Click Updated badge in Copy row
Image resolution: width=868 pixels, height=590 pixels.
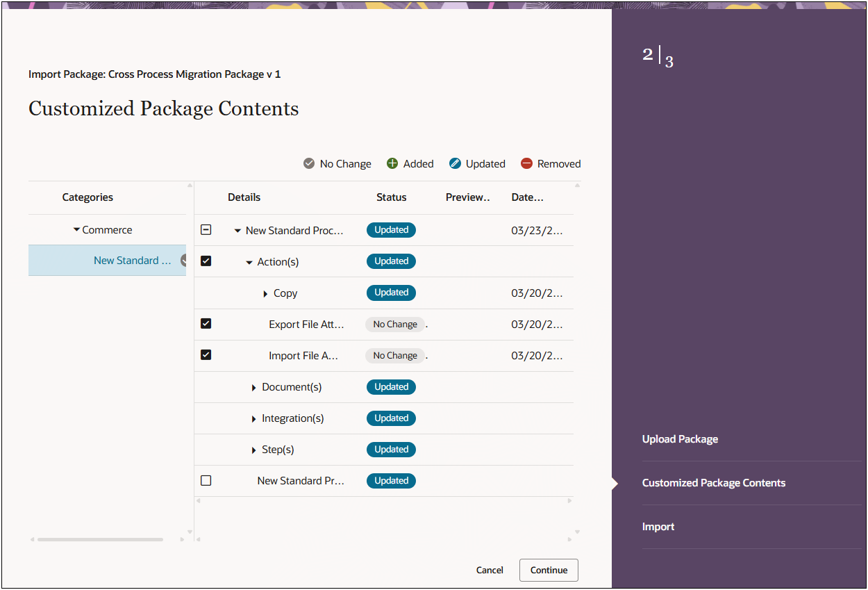click(391, 293)
